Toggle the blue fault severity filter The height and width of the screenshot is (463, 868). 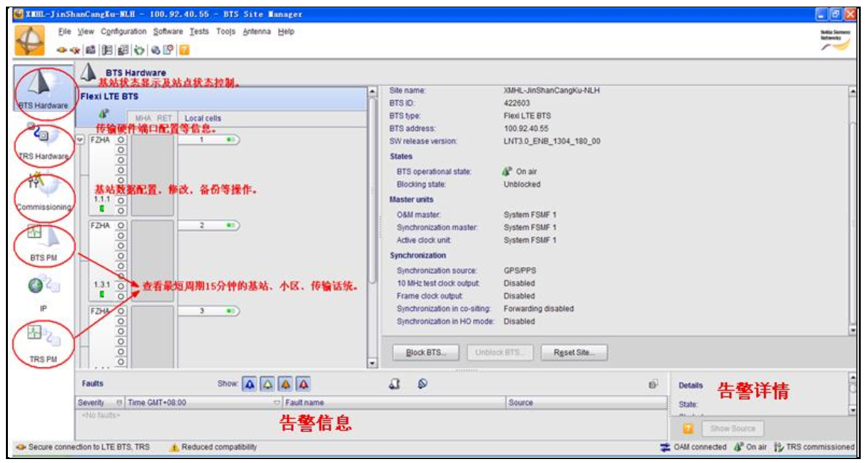tap(250, 384)
